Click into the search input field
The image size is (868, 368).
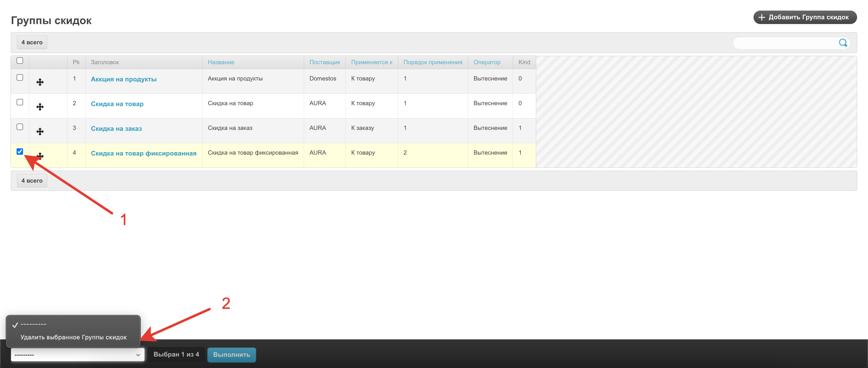point(785,43)
